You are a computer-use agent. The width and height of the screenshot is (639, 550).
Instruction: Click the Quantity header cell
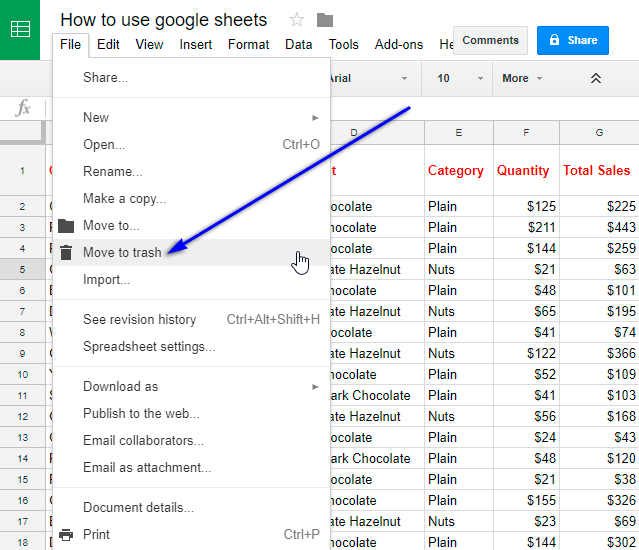(x=527, y=170)
